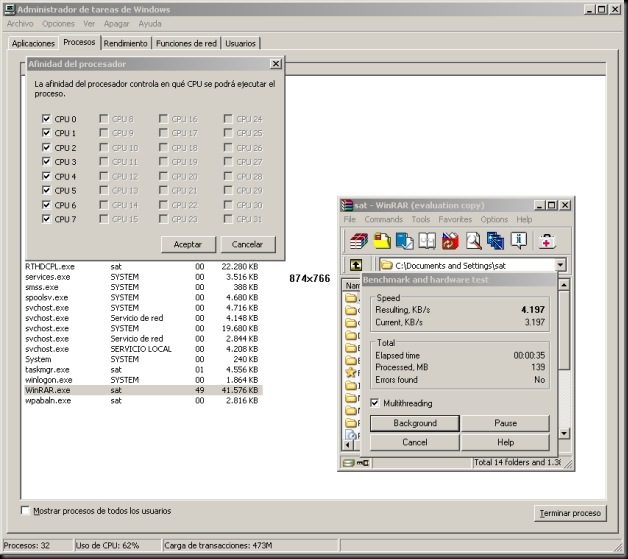
Task: Go up one folder with the arrow icon
Action: pyautogui.click(x=355, y=265)
